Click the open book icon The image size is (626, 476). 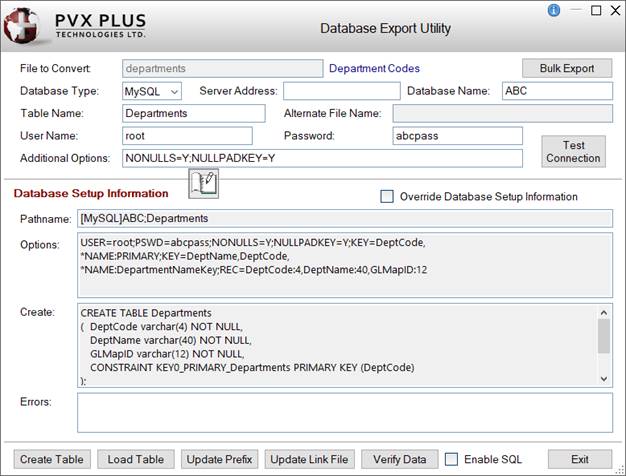203,183
